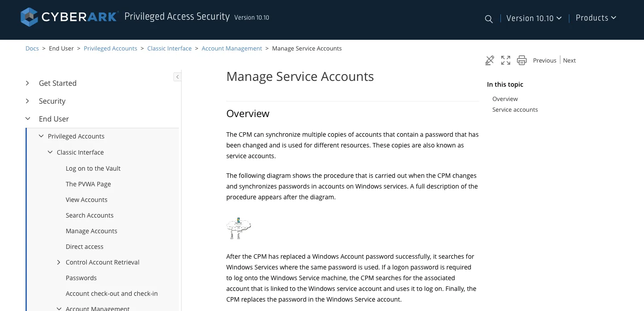Select Classic Interface in sidebar tree
The image size is (644, 311).
tap(80, 152)
